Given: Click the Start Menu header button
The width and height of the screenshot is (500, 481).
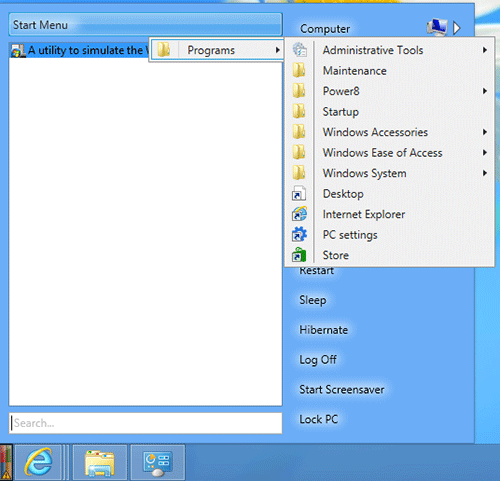Looking at the screenshot, I should tap(145, 25).
